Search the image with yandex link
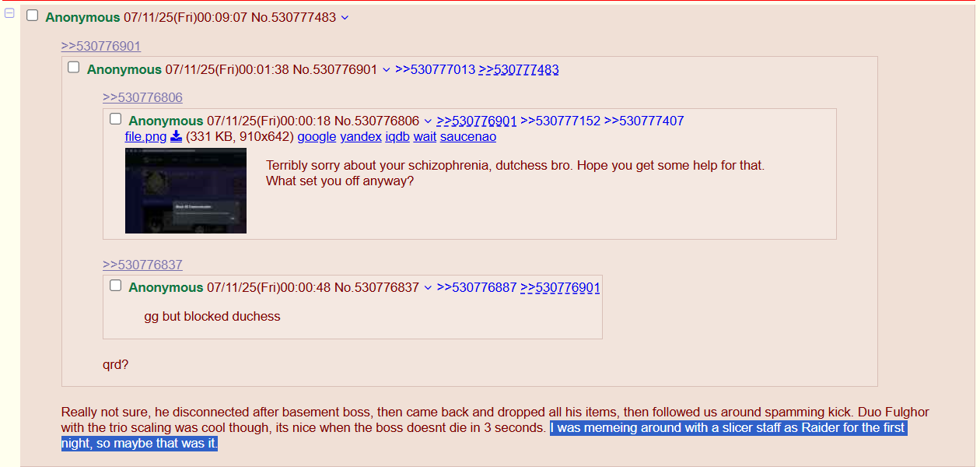 click(361, 136)
